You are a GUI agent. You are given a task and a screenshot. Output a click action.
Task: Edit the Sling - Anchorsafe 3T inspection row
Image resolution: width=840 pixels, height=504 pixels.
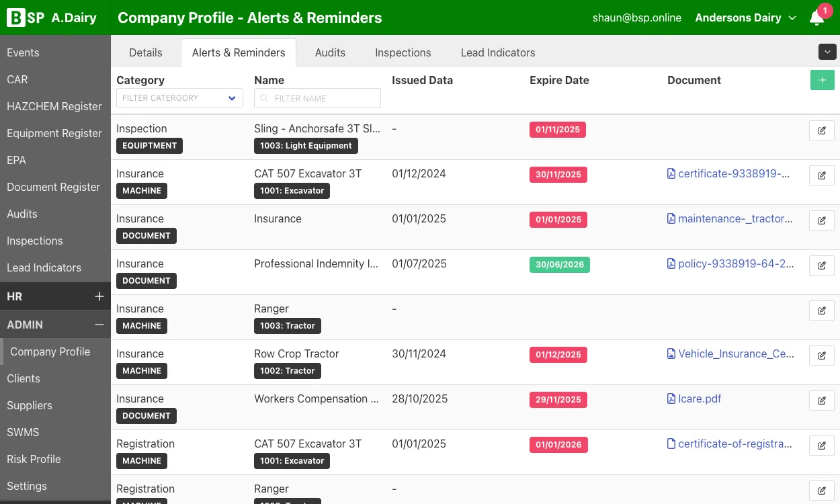click(x=822, y=130)
